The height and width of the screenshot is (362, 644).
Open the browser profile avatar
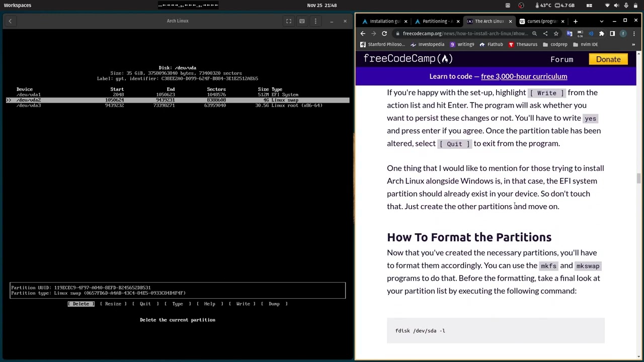click(x=623, y=34)
